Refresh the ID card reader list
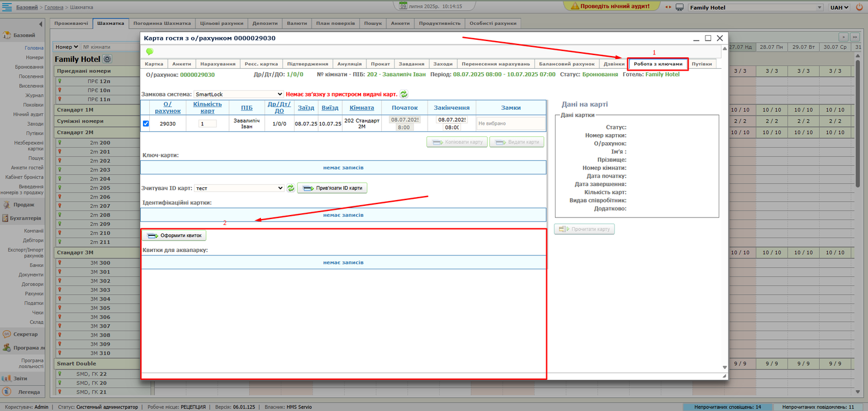 tap(290, 188)
